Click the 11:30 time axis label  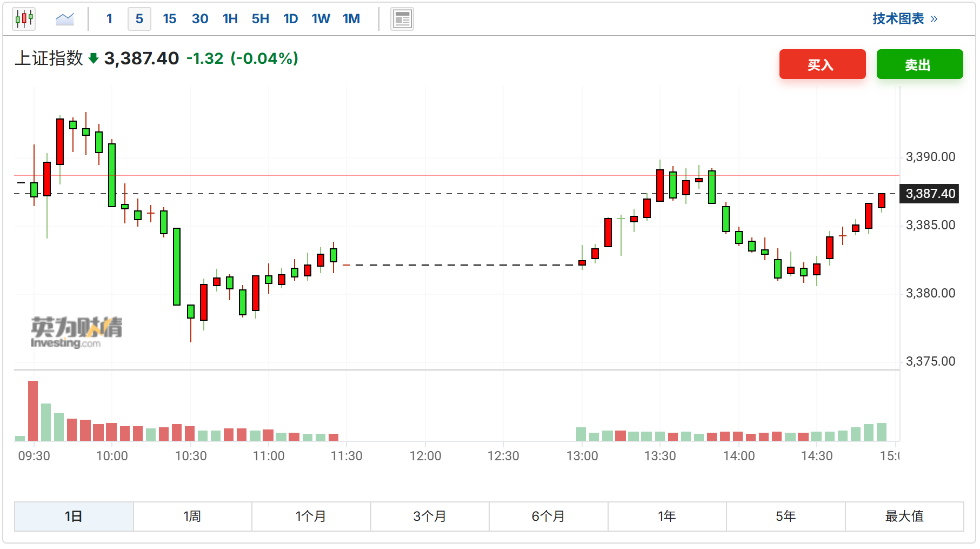346,456
